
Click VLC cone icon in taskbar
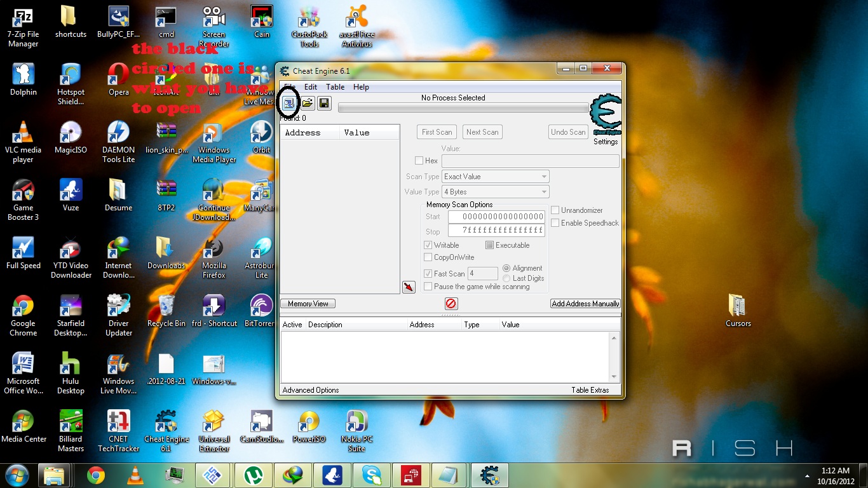click(x=135, y=475)
